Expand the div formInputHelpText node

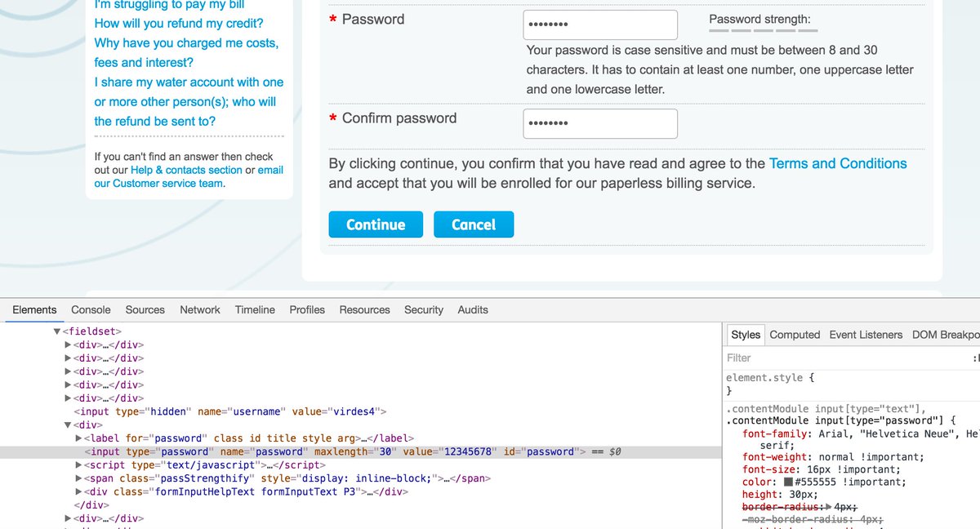[78, 492]
